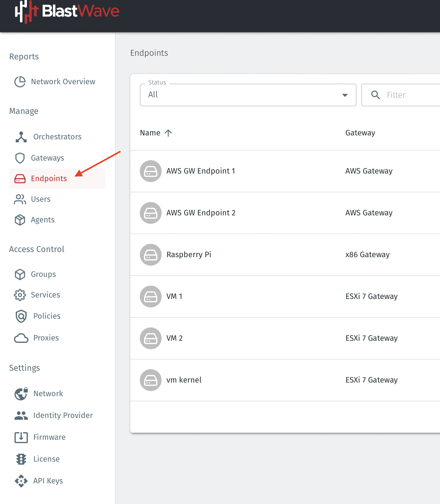
Task: Click the Gateways shield icon
Action: coord(20,158)
